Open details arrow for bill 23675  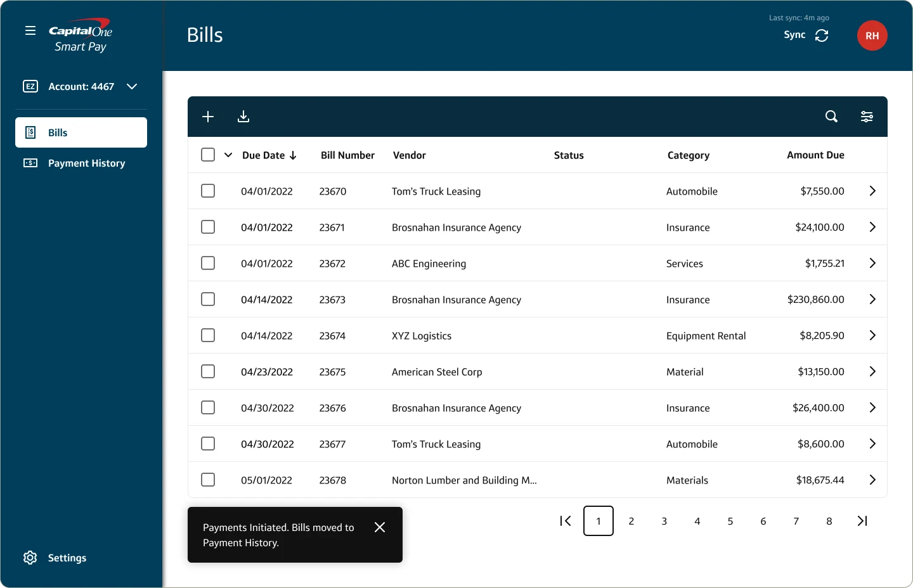872,371
